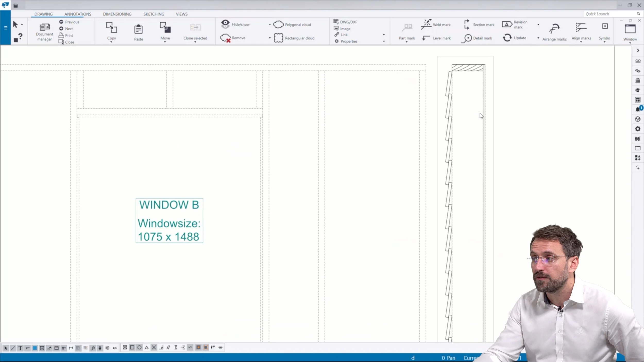Expand the Window dropdown arrow

tap(630, 43)
